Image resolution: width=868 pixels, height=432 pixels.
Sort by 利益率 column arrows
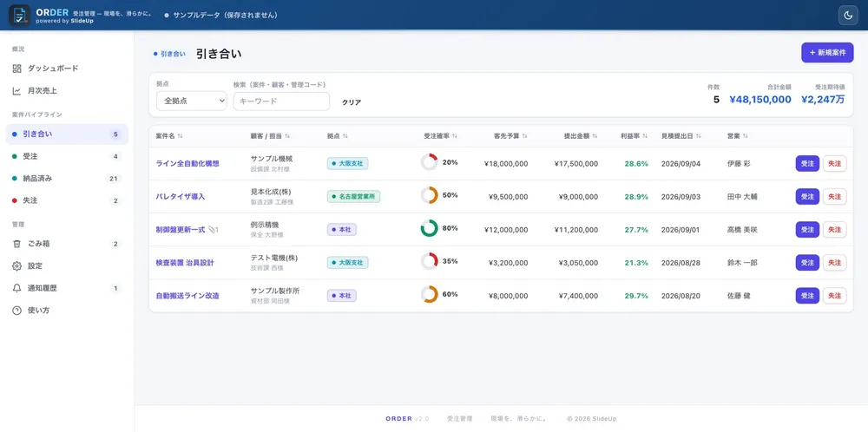pyautogui.click(x=645, y=136)
